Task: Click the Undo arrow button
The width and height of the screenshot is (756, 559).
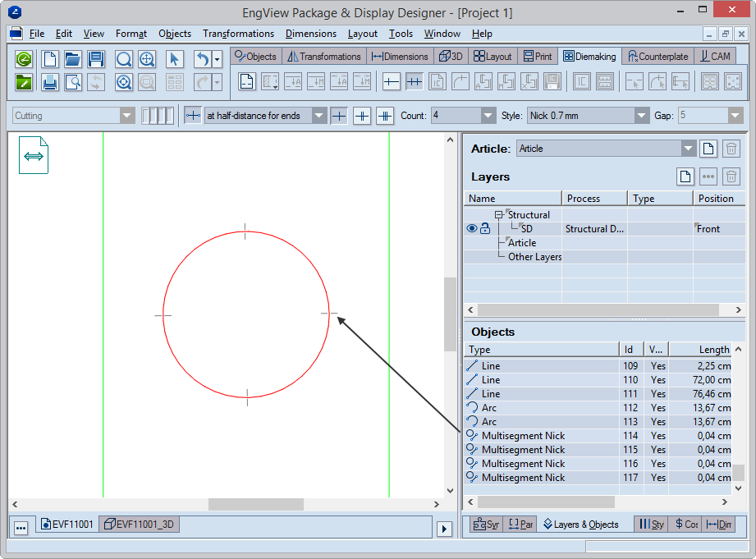Action: [202, 59]
